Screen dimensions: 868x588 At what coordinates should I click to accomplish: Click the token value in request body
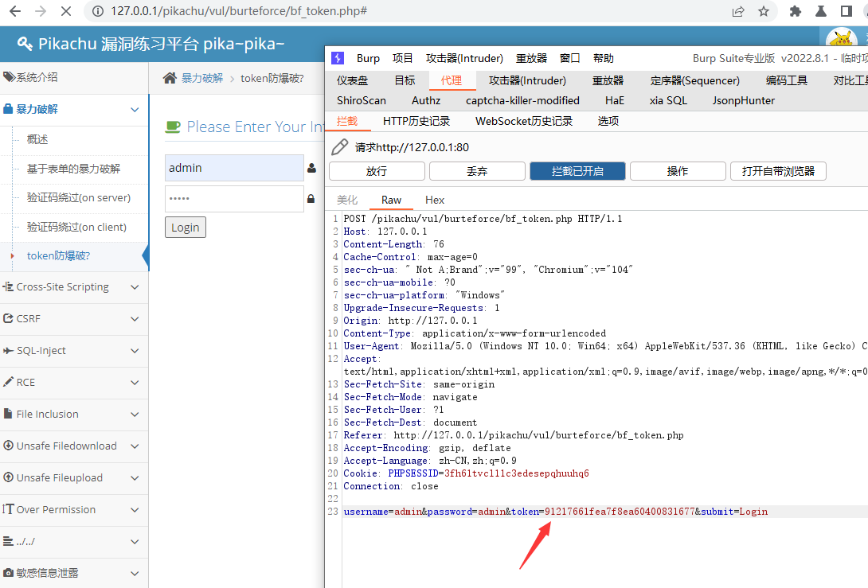click(620, 512)
